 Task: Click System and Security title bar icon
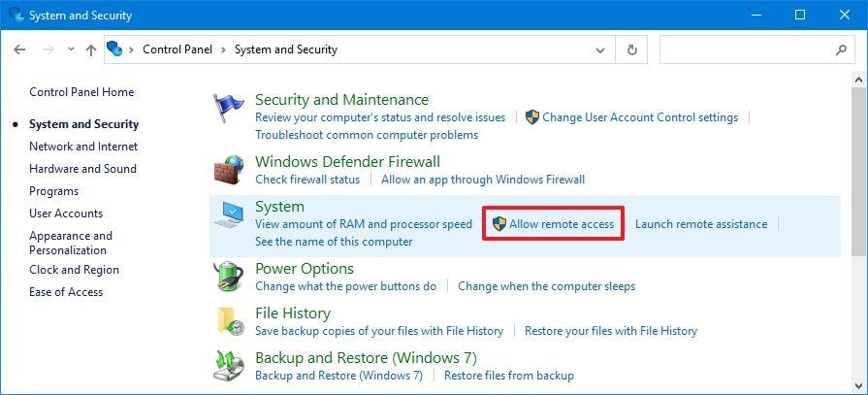(16, 15)
